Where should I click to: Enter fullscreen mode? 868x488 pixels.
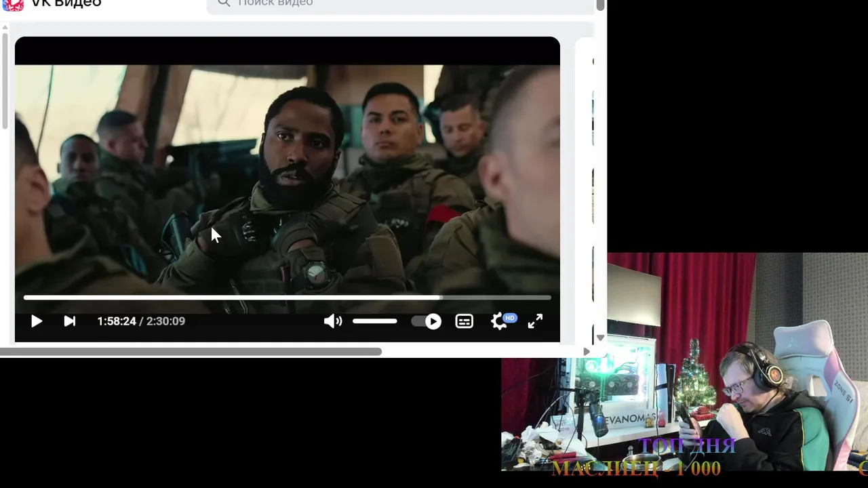[x=535, y=321]
